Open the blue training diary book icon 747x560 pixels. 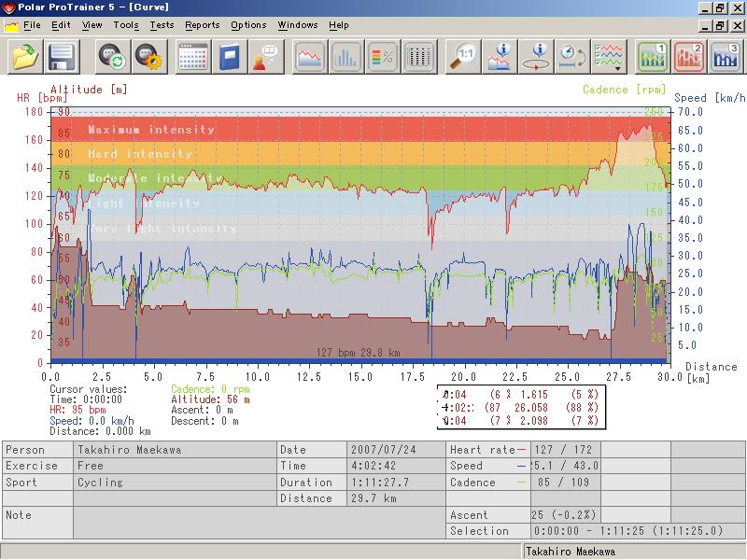(230, 57)
